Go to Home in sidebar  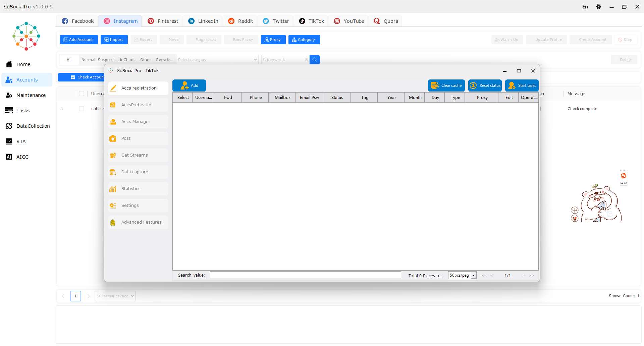click(x=26, y=64)
